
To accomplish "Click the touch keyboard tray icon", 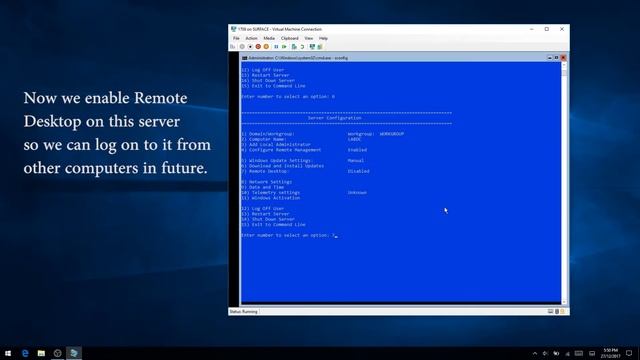I will pyautogui.click(x=579, y=353).
